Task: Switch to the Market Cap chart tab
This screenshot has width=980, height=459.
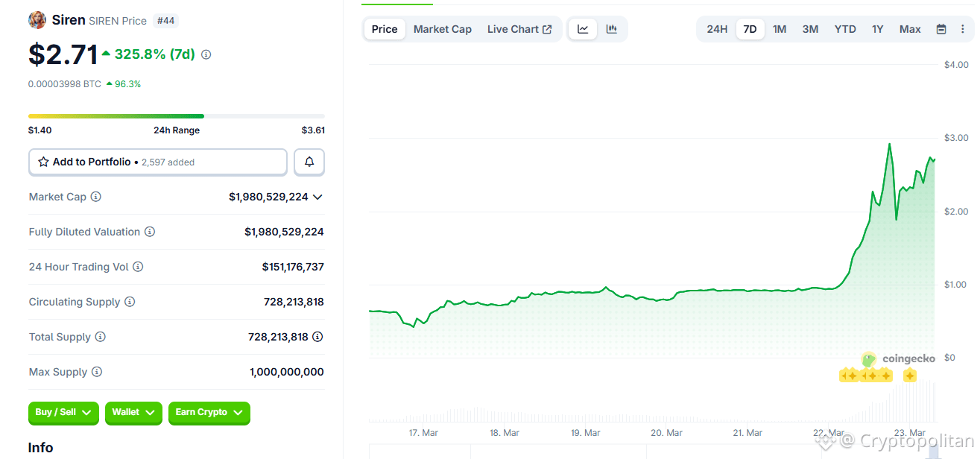Action: click(x=442, y=28)
